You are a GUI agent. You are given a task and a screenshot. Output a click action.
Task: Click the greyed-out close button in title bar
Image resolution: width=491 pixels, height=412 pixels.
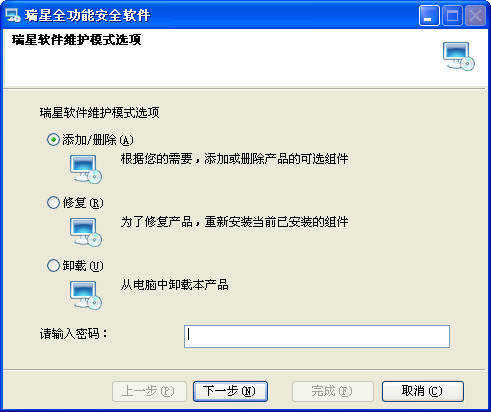pos(475,16)
